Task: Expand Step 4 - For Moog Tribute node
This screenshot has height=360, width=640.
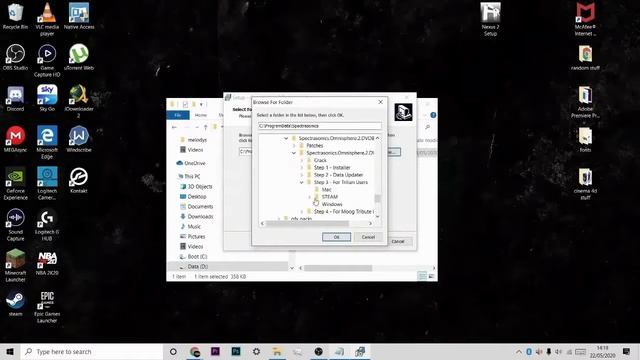Action: [x=302, y=212]
